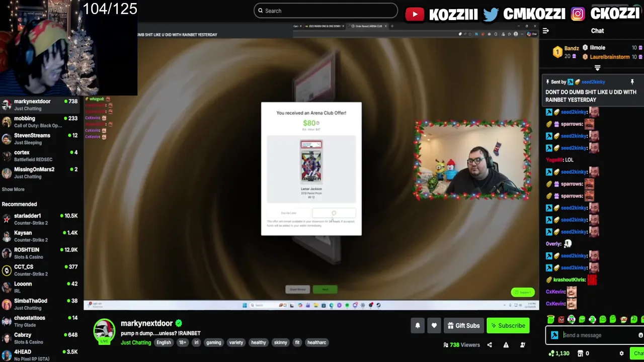Turn on notifications with the bell icon
644x362 pixels.
click(418, 326)
